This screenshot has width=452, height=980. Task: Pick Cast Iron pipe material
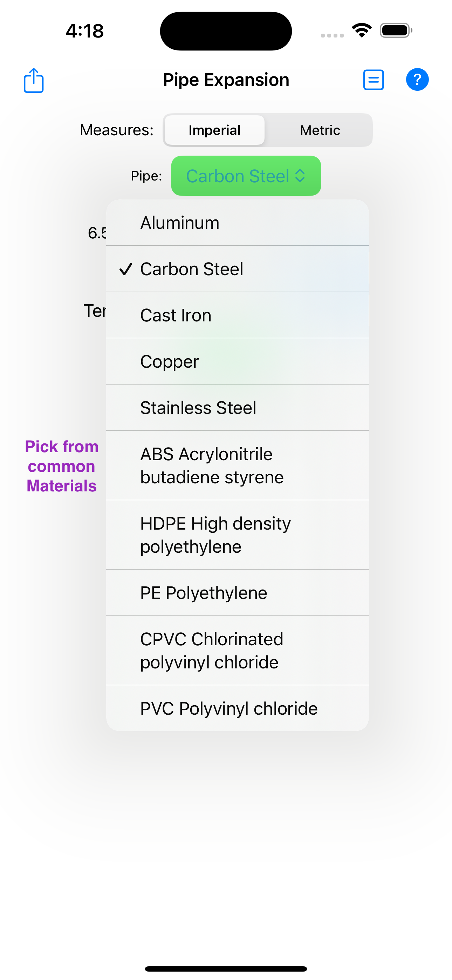(237, 315)
